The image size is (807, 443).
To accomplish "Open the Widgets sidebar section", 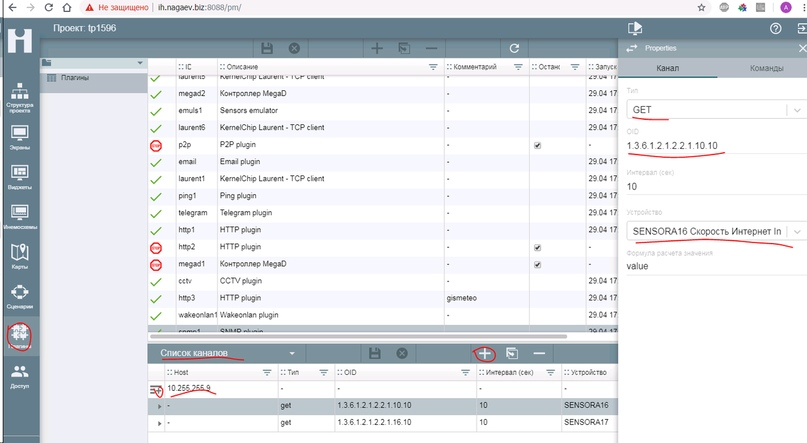I will 20,177.
